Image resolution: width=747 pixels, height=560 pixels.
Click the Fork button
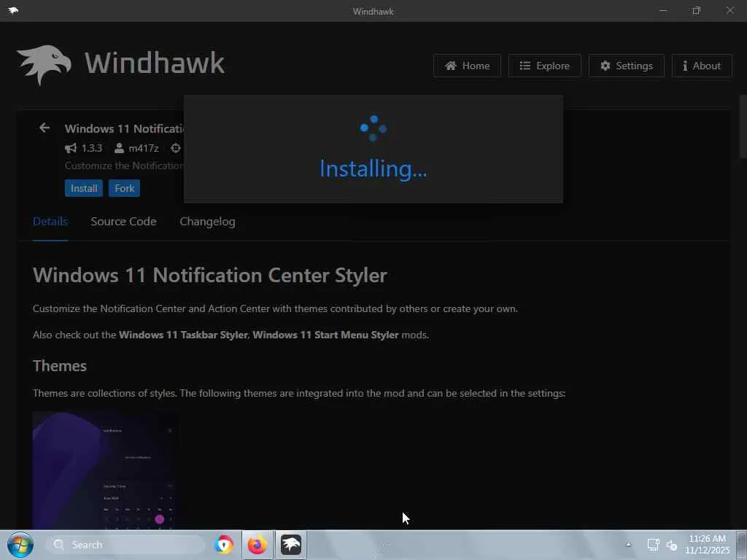(x=124, y=188)
